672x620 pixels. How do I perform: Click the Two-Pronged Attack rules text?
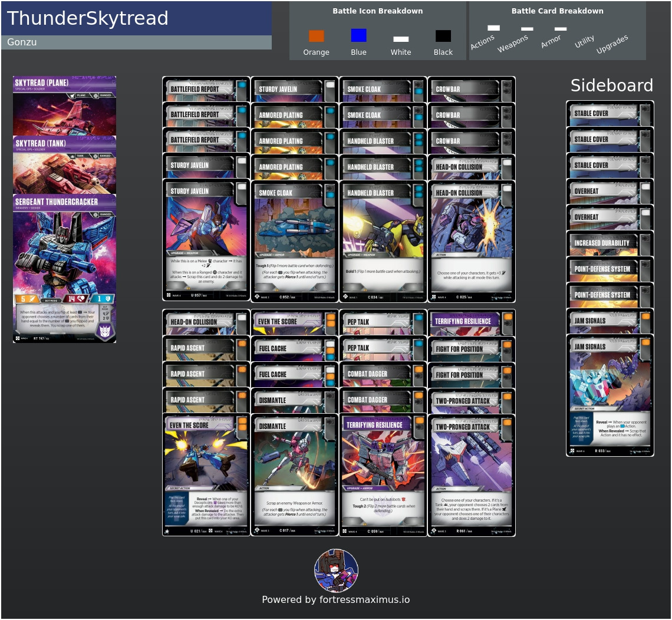tap(472, 509)
